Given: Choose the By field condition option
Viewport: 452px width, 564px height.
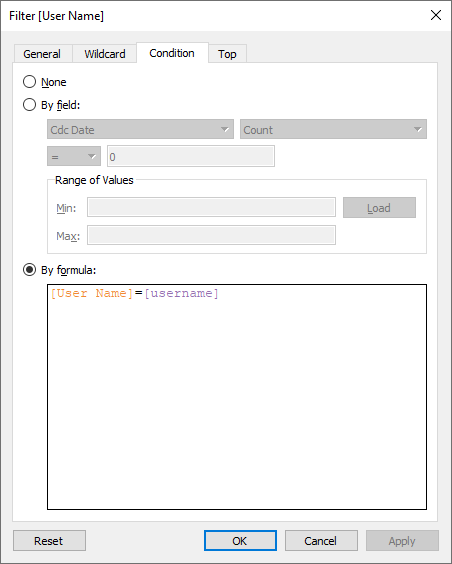Looking at the screenshot, I should 29,105.
